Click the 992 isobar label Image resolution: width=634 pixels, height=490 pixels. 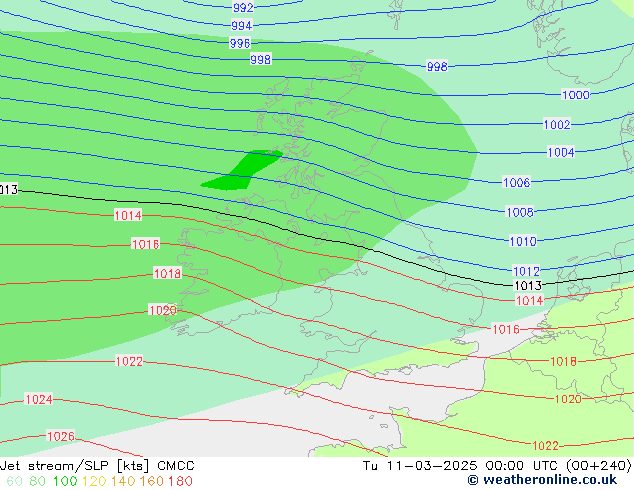(x=243, y=7)
